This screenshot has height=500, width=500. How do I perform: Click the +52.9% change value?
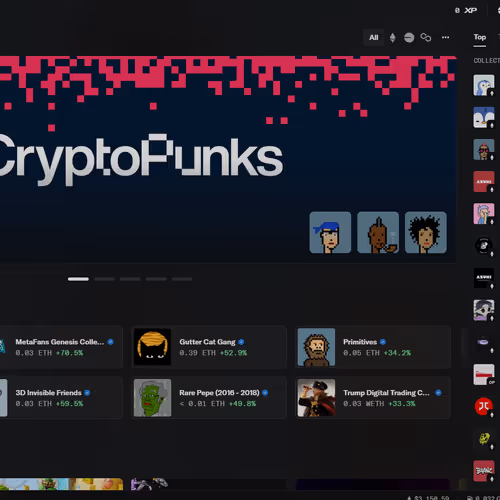233,353
